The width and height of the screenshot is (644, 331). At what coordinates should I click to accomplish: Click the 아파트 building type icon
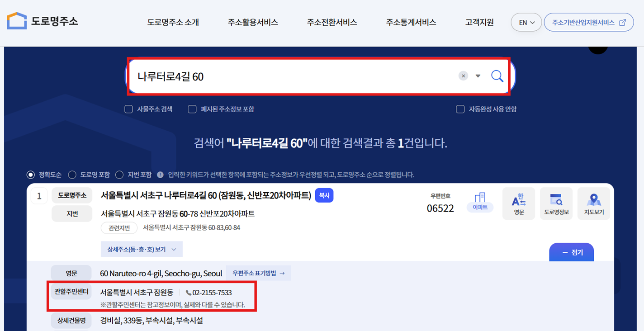coord(480,202)
